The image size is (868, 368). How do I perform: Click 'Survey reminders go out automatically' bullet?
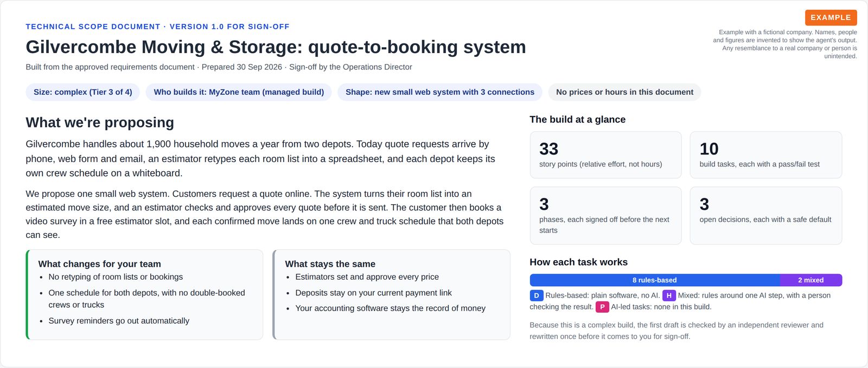[119, 321]
